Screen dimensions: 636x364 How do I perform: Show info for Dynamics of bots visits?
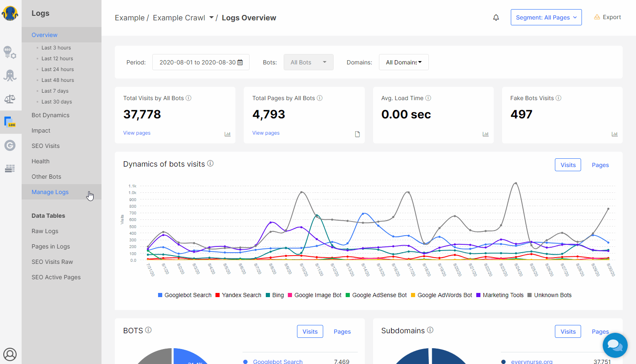tap(210, 163)
